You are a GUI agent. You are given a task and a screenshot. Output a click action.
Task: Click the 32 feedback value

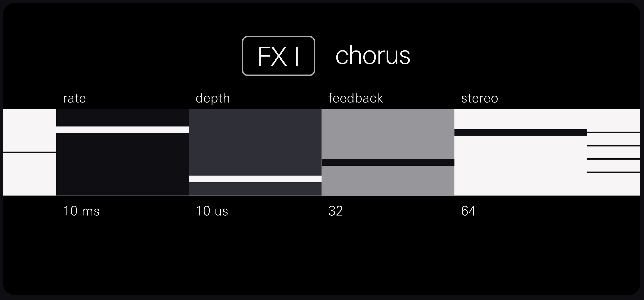pyautogui.click(x=335, y=212)
